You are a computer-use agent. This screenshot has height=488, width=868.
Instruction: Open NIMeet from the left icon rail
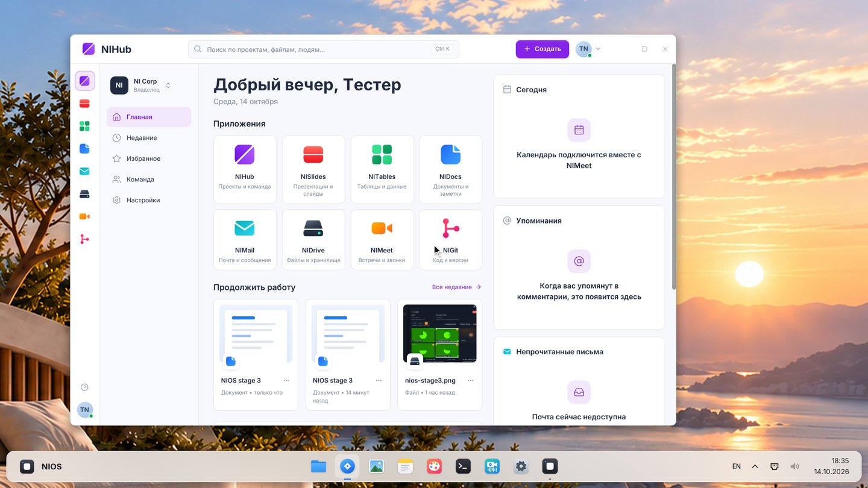[x=84, y=216]
